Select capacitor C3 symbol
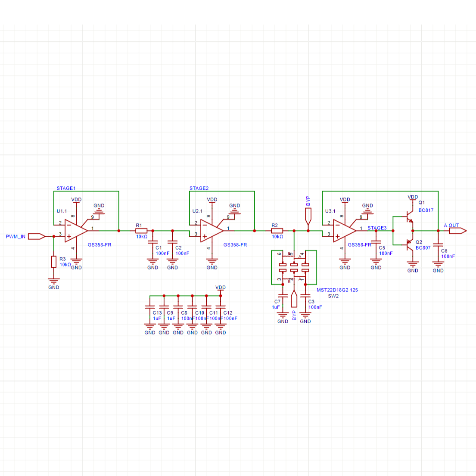Screen dimensions: 476x476 (x=305, y=296)
